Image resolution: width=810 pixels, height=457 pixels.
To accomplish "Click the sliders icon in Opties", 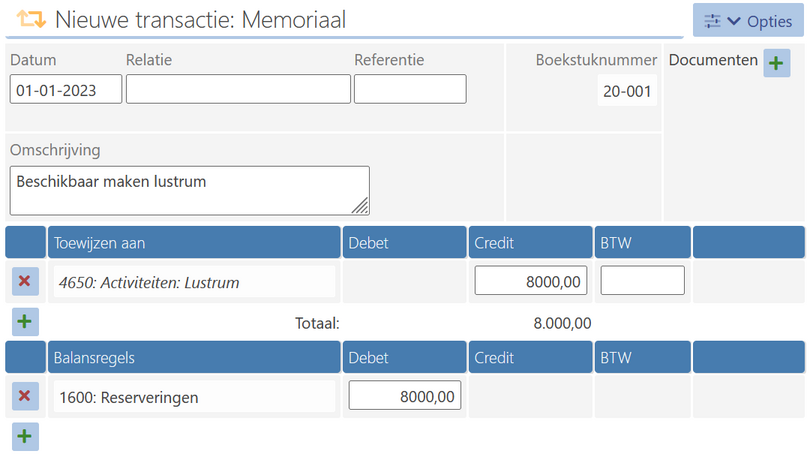I will pyautogui.click(x=712, y=21).
